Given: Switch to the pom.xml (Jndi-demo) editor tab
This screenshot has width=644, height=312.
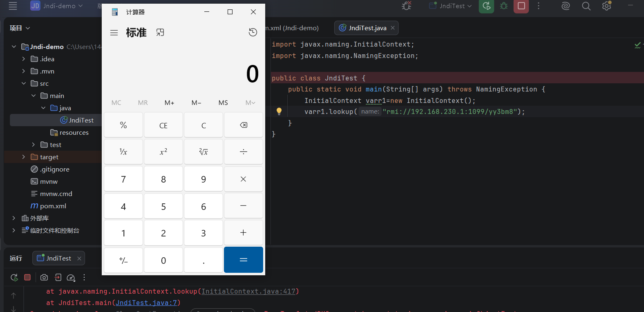Looking at the screenshot, I should tap(293, 28).
